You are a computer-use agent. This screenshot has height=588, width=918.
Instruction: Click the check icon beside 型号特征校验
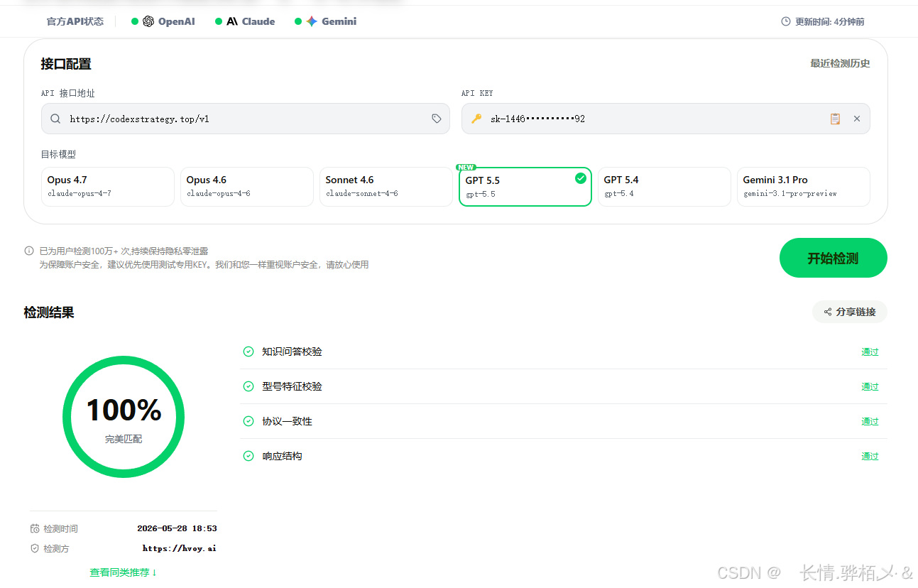248,386
